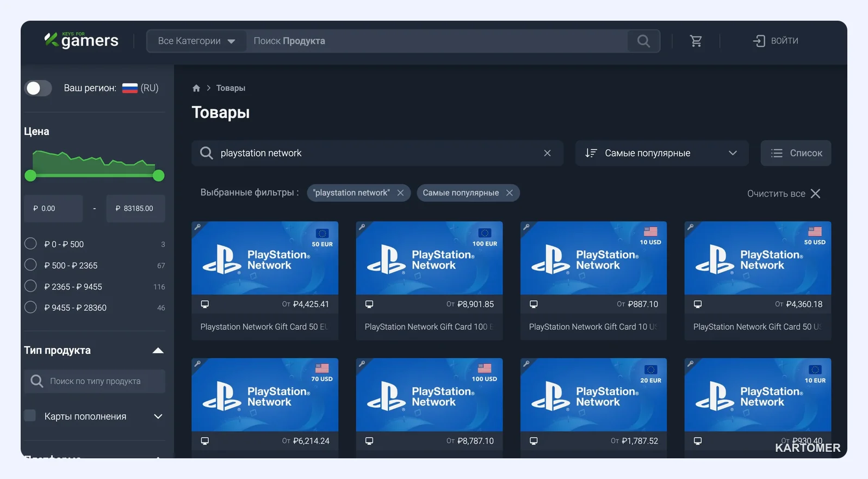Click the magnifier in products search box
This screenshot has width=868, height=479.
tap(206, 153)
